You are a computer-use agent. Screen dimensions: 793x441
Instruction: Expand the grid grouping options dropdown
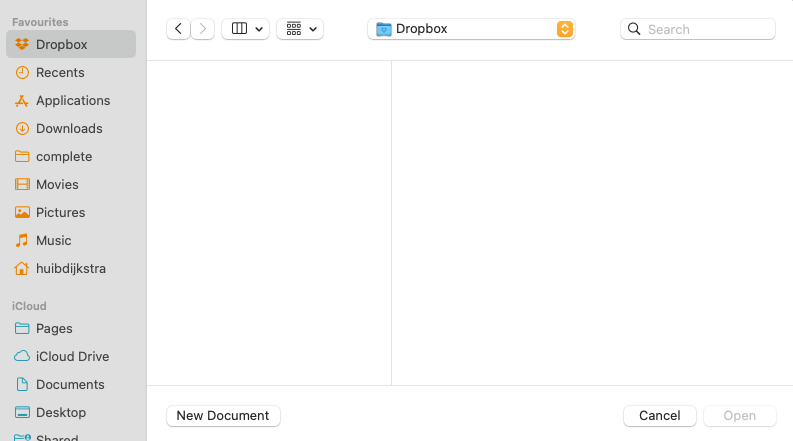(x=300, y=29)
